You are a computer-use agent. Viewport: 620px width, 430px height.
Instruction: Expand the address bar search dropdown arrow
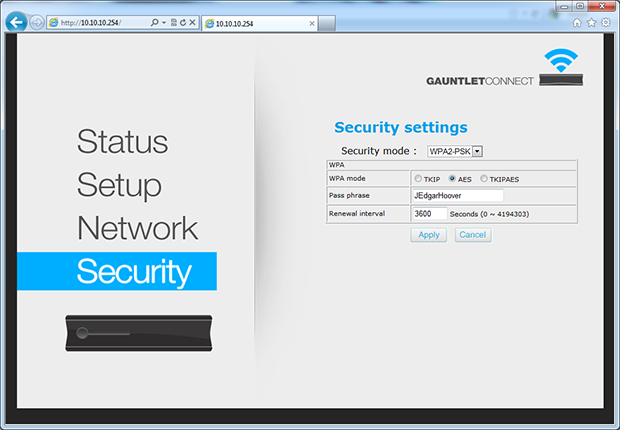pos(162,22)
